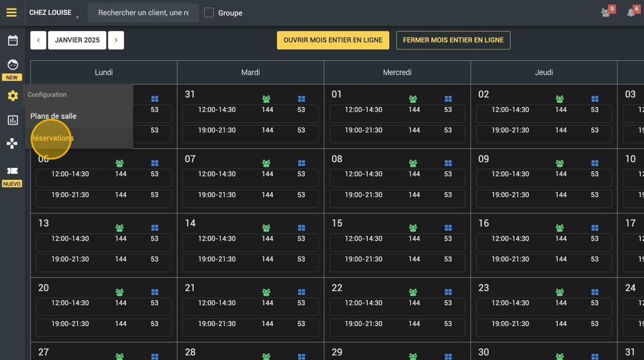The image size is (644, 360).
Task: Click the Lundi column header
Action: pyautogui.click(x=103, y=72)
